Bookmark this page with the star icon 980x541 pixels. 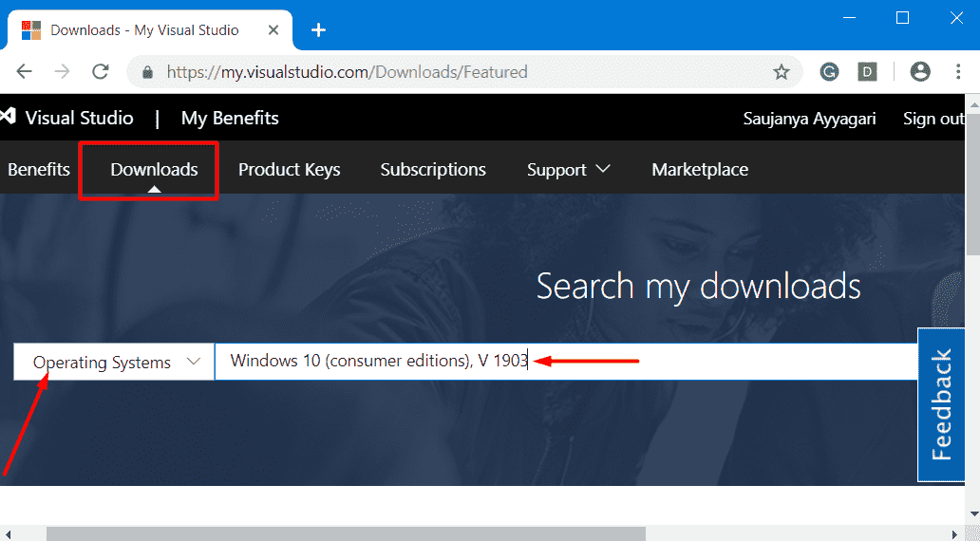pyautogui.click(x=782, y=72)
